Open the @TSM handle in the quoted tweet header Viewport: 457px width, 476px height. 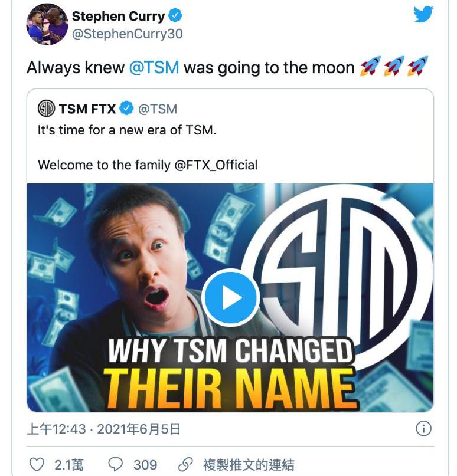point(157,109)
